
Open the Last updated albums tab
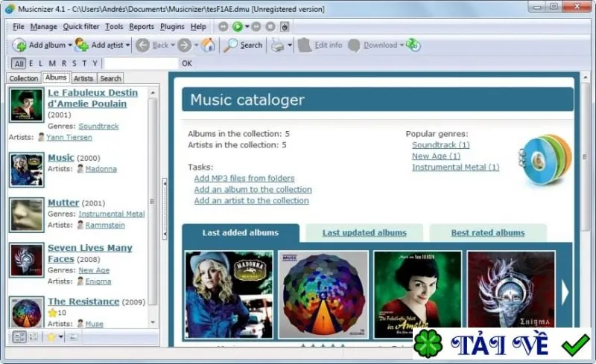pyautogui.click(x=364, y=232)
